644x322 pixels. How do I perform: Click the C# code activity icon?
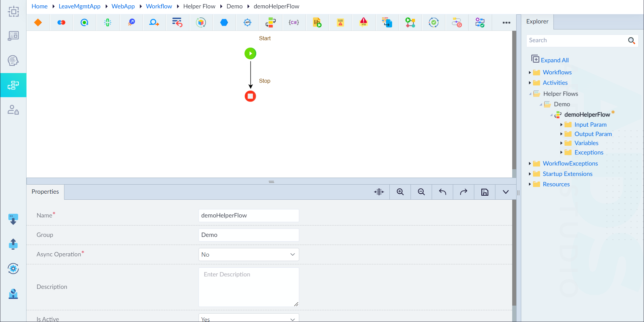tap(294, 22)
